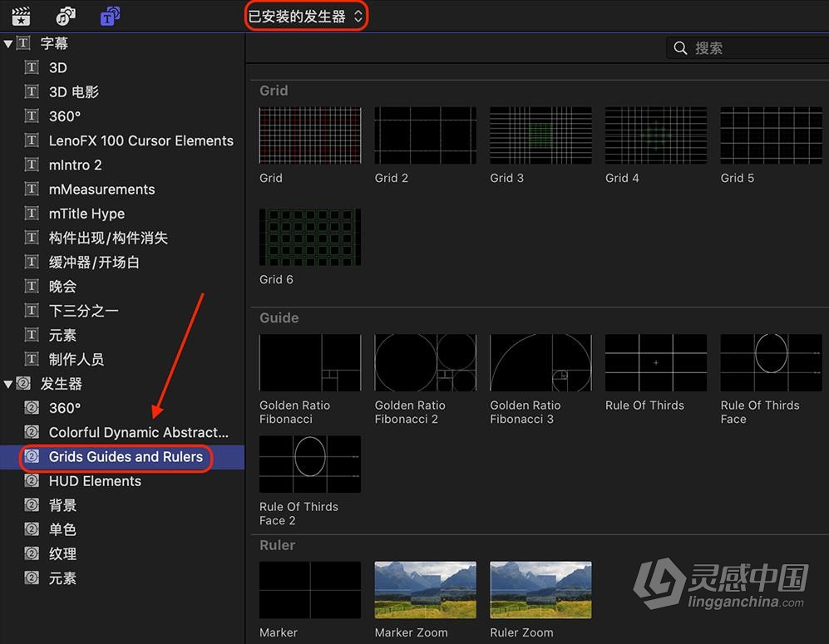Select the Marker generator thumbnail
Viewport: 829px width, 644px height.
pos(310,590)
